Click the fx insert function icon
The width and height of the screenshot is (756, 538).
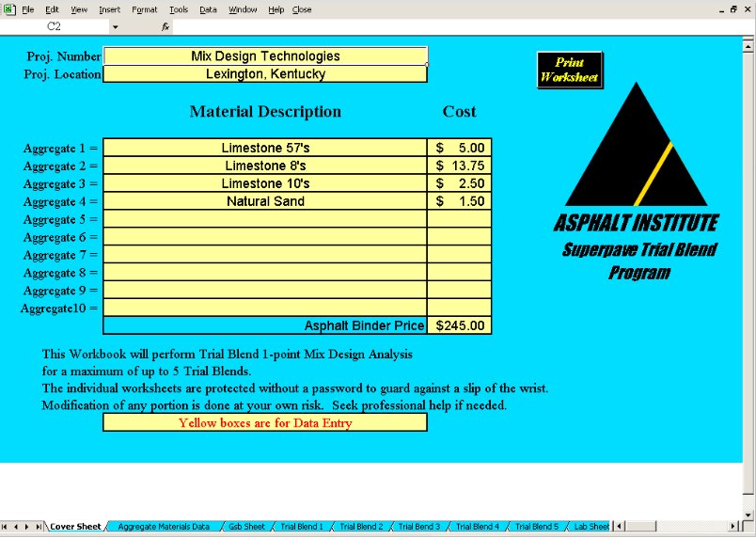165,27
